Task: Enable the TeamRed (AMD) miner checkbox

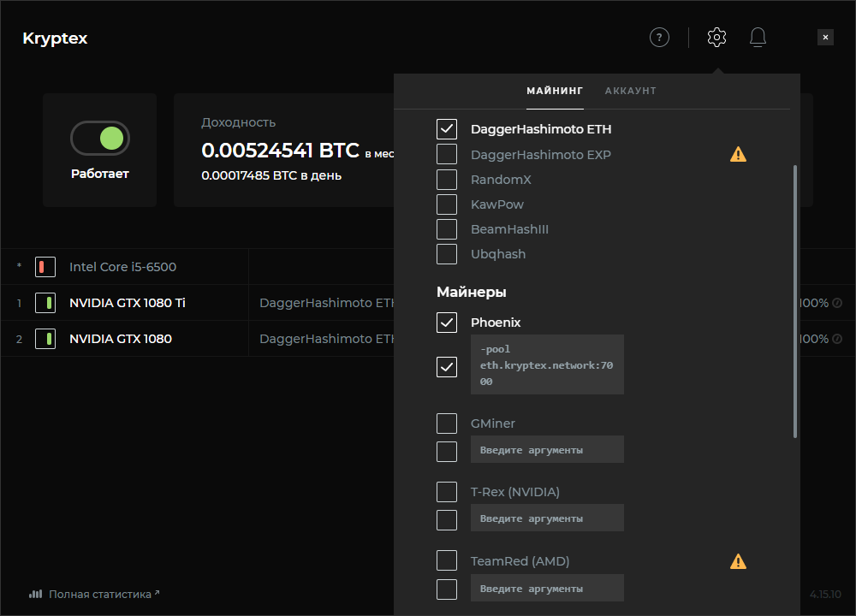Action: (447, 560)
